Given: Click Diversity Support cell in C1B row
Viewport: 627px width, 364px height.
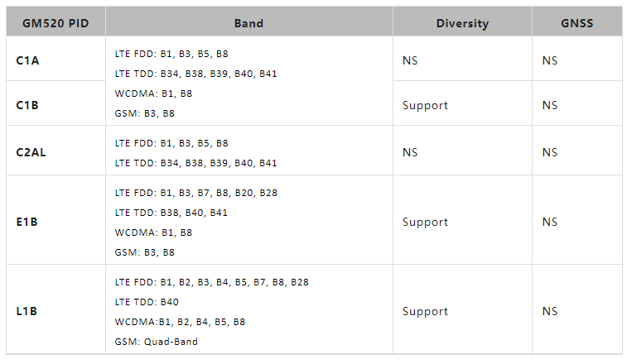Looking at the screenshot, I should coord(425,105).
